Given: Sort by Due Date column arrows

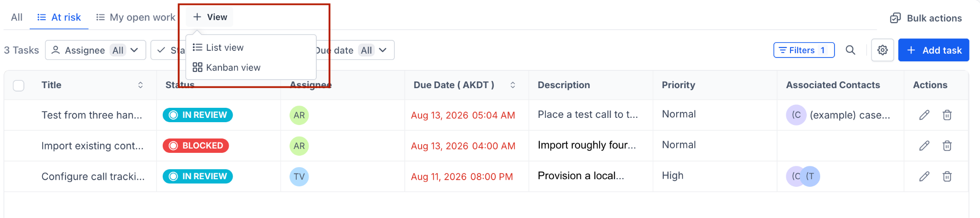Looking at the screenshot, I should (x=512, y=85).
